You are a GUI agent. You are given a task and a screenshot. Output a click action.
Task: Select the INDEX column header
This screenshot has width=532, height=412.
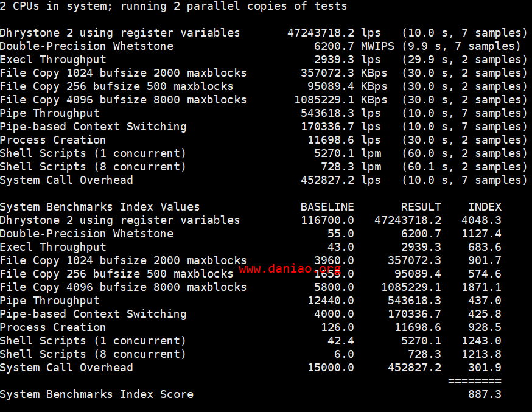click(x=485, y=207)
